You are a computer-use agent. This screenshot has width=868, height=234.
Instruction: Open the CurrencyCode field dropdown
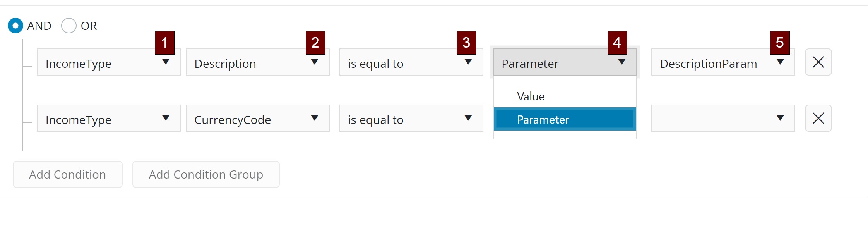[257, 119]
